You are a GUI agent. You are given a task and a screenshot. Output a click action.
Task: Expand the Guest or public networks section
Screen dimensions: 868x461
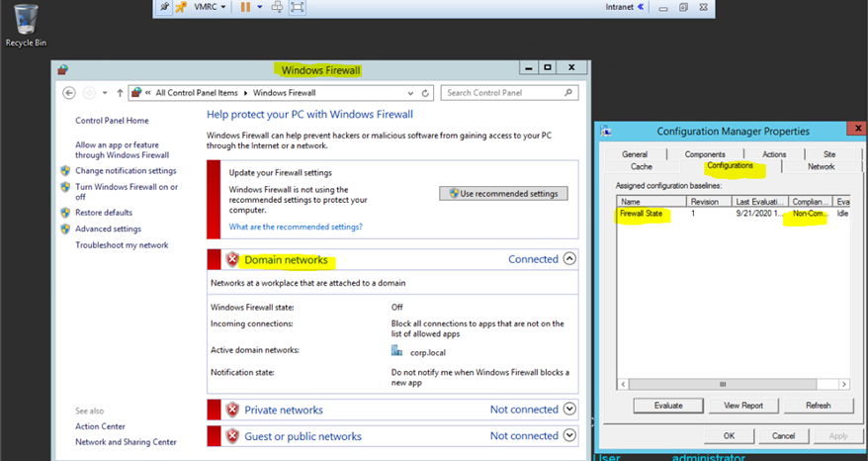(x=569, y=435)
